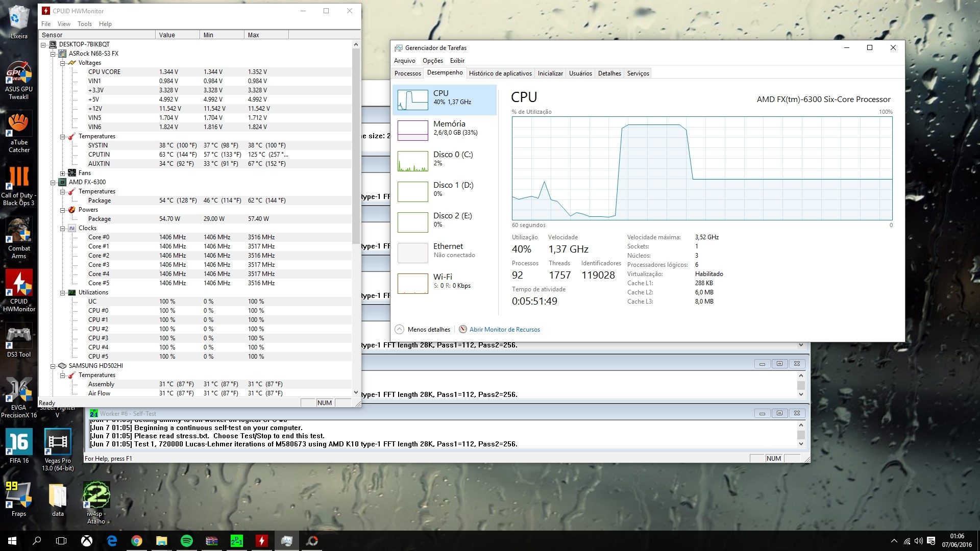The width and height of the screenshot is (980, 551).
Task: Open Google Chrome from taskbar
Action: (x=137, y=541)
